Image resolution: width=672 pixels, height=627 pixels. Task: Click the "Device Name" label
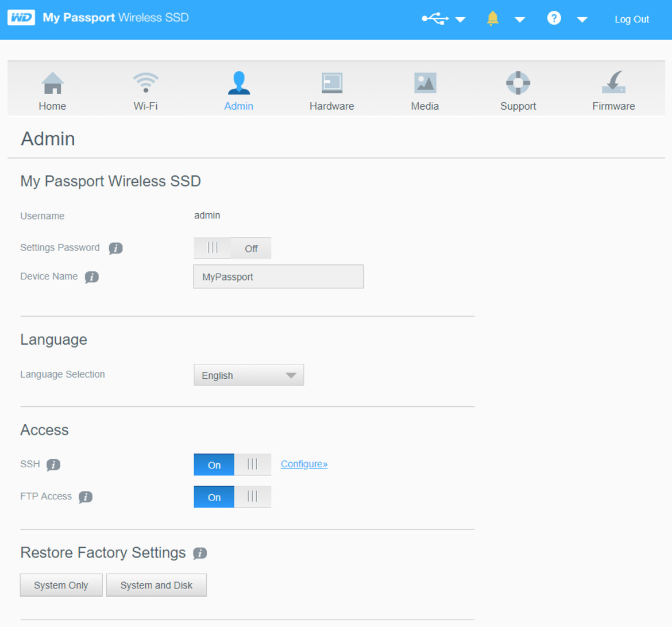pyautogui.click(x=49, y=276)
